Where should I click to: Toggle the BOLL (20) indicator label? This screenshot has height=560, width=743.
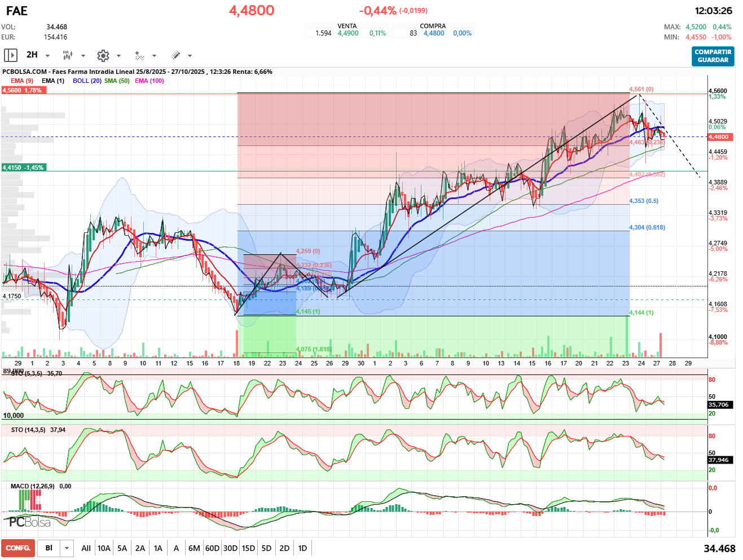87,81
